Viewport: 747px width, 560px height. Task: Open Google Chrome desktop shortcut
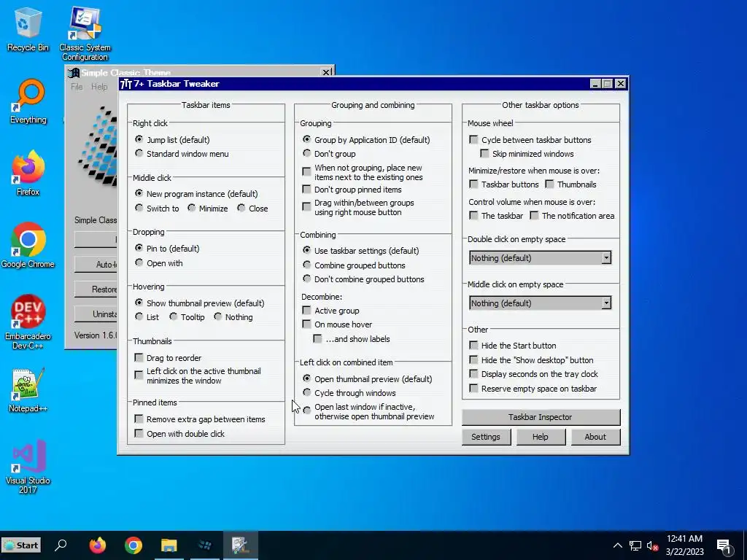pyautogui.click(x=28, y=245)
